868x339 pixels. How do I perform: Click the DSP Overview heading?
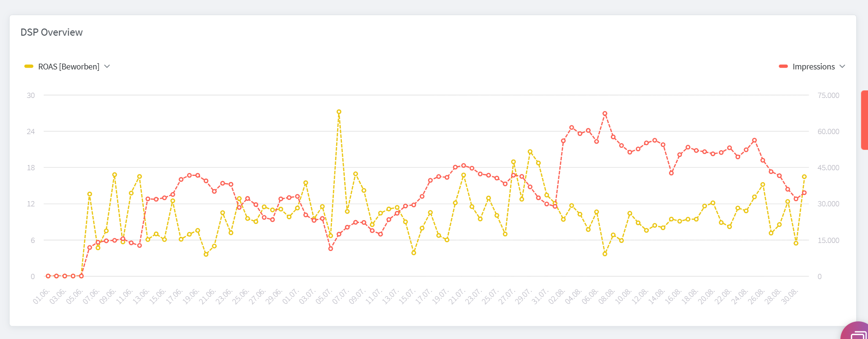(51, 32)
